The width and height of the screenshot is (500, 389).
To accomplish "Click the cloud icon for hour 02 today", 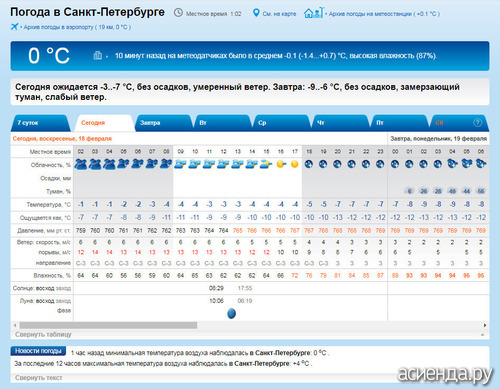I will [x=81, y=164].
